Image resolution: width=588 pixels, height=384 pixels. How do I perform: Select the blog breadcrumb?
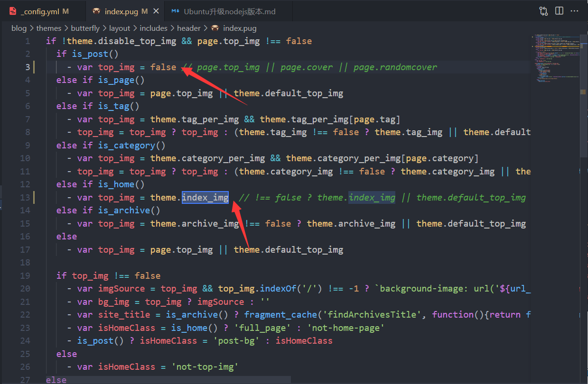click(19, 28)
